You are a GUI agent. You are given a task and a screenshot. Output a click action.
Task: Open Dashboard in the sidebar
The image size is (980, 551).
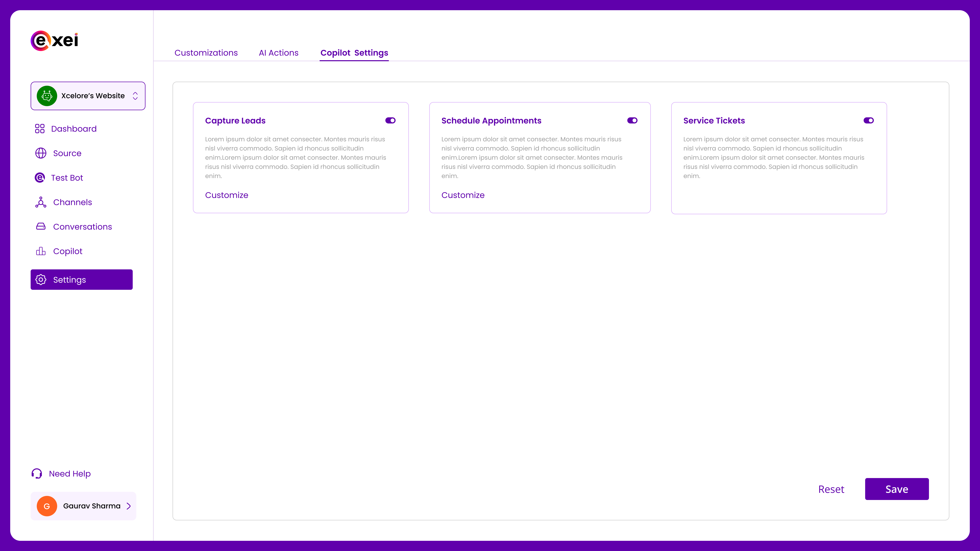(74, 129)
